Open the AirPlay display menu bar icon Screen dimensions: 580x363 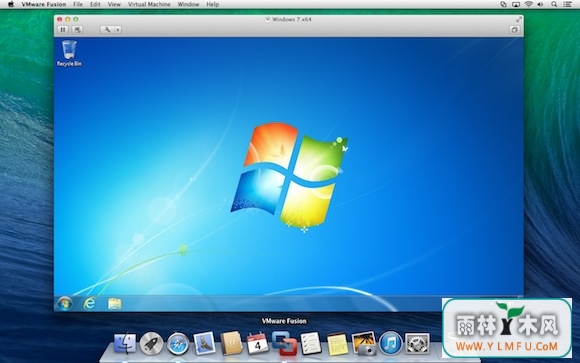pyautogui.click(x=516, y=4)
